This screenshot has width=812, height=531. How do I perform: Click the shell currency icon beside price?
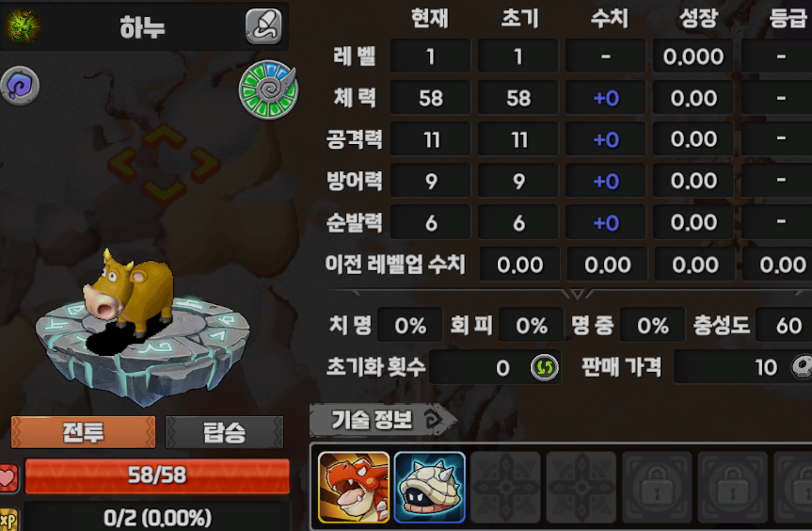(x=803, y=367)
